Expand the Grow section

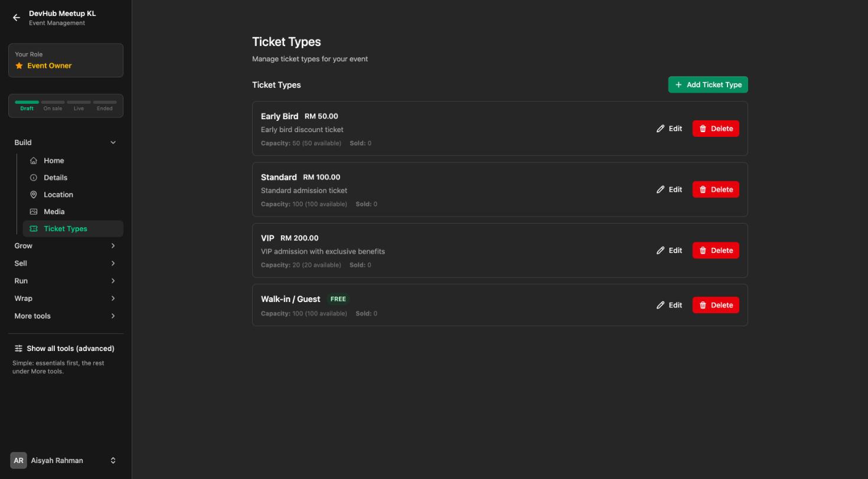[66, 246]
